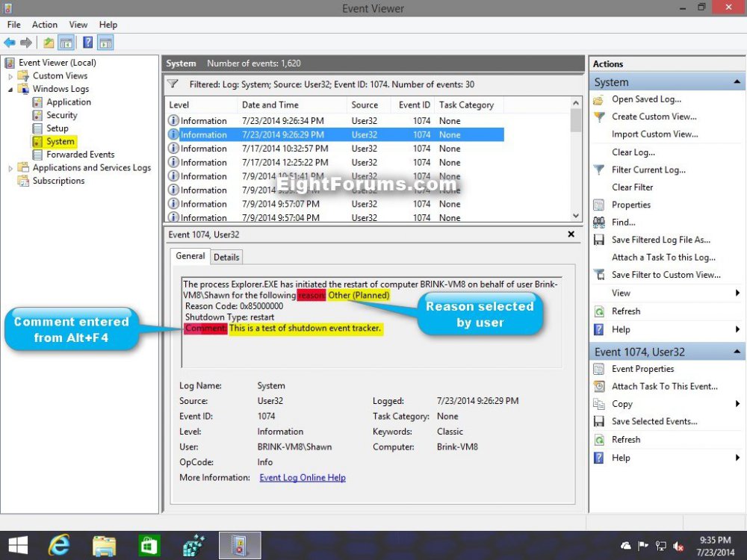Click Save Filtered Log File floppy icon
Screen dimensions: 747x560
point(599,240)
